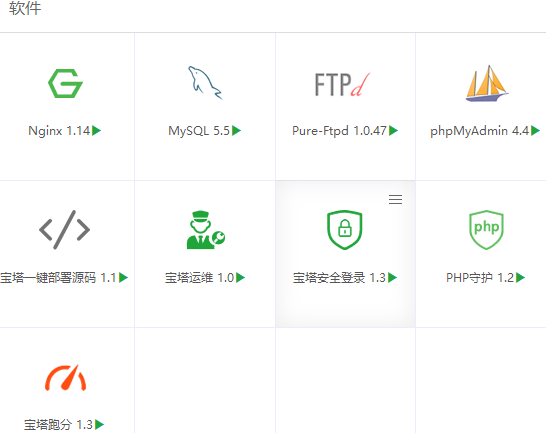This screenshot has height=433, width=546.
Task: Open the hamburger menu on security login card
Action: click(x=396, y=199)
